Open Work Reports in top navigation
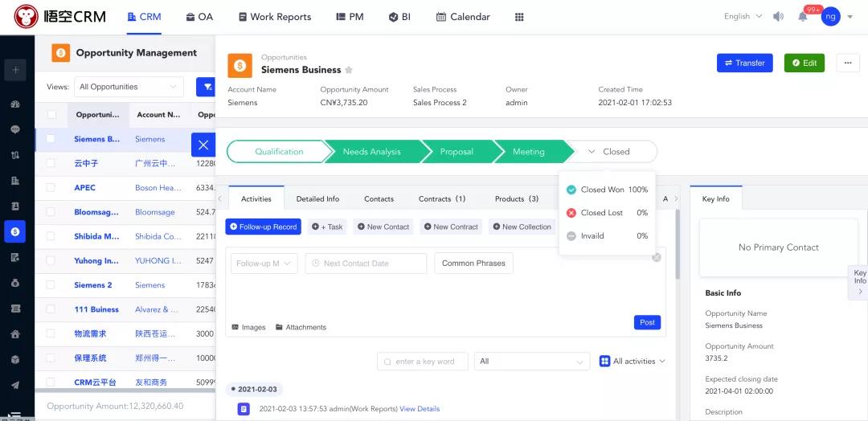This screenshot has height=421, width=868. [x=275, y=17]
